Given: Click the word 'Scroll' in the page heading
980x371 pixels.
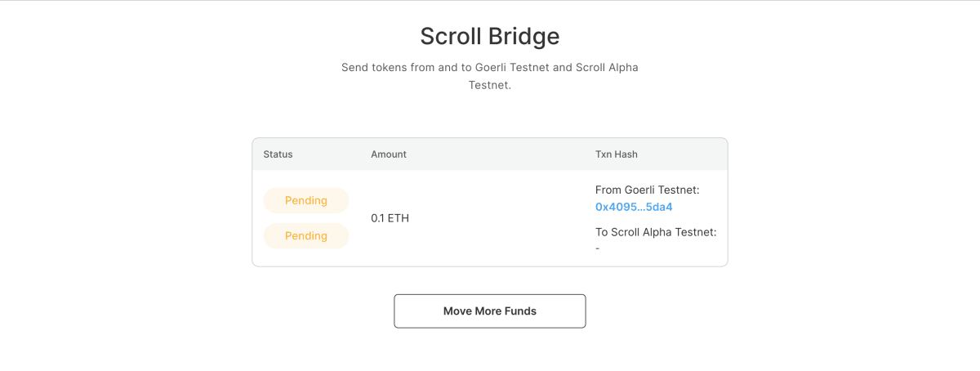Looking at the screenshot, I should pos(451,37).
